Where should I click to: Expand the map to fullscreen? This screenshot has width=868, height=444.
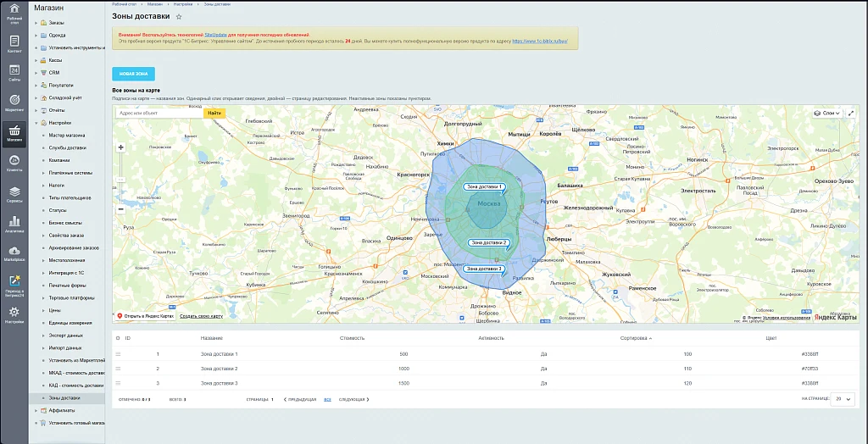(x=851, y=113)
